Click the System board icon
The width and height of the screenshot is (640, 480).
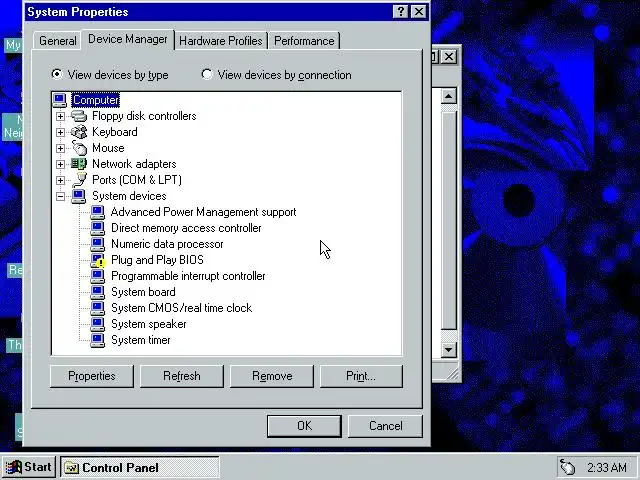pos(98,292)
